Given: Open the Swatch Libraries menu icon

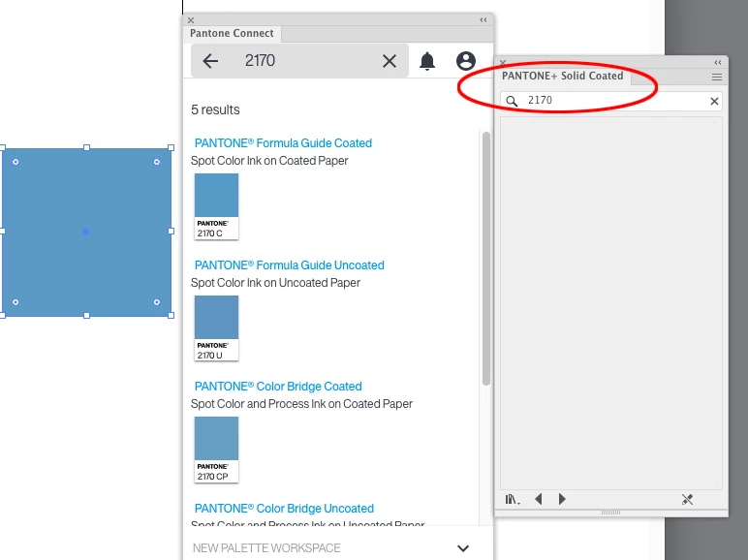Looking at the screenshot, I should [512, 499].
